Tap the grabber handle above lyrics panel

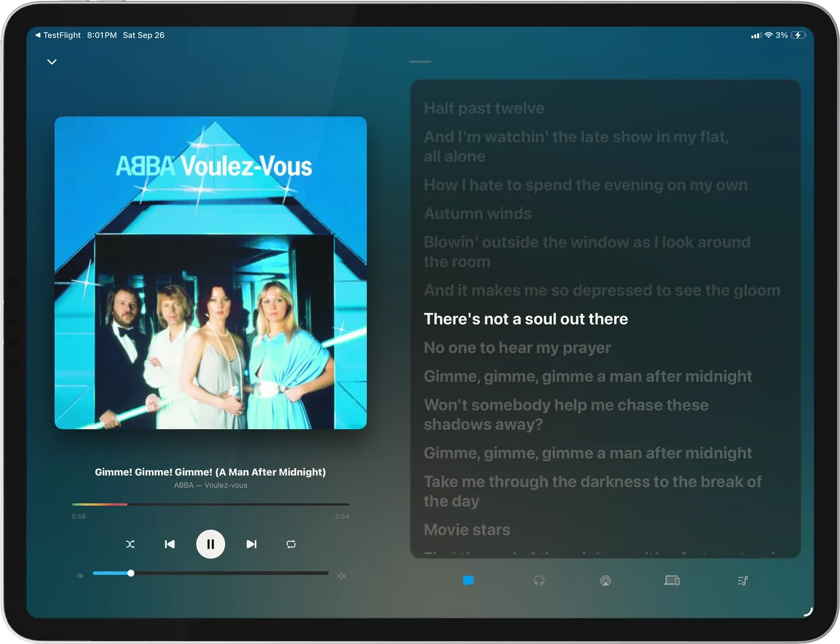tap(420, 61)
